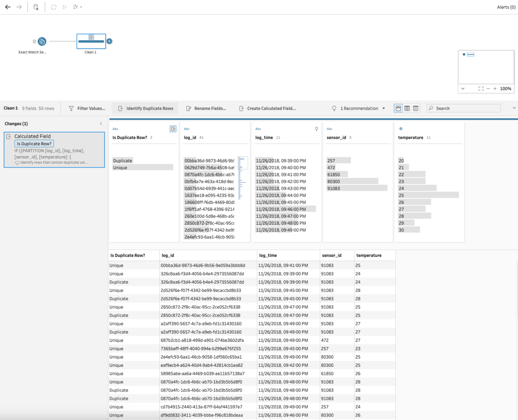Open the options icon on Is Duplicate Row? field
Viewport: 518px width, 420px height.
click(173, 129)
